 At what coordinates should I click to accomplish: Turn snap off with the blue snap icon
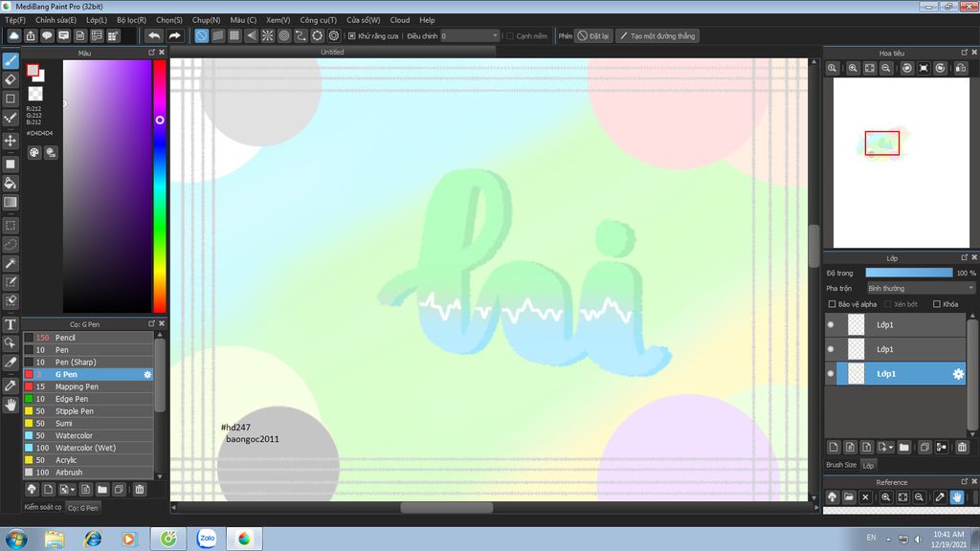(201, 35)
